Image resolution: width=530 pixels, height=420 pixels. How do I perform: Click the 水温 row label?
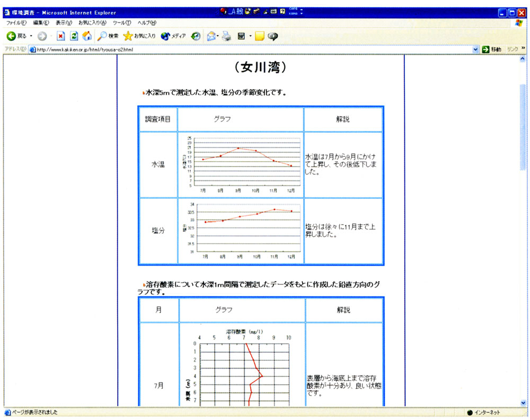(x=158, y=164)
